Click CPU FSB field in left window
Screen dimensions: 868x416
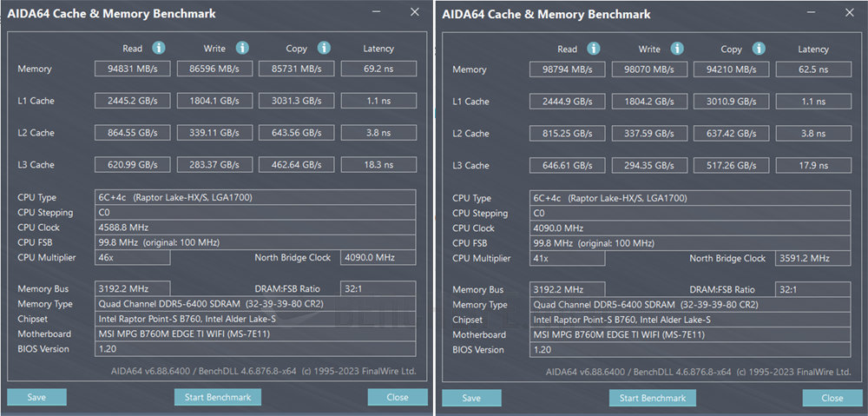[x=255, y=242]
